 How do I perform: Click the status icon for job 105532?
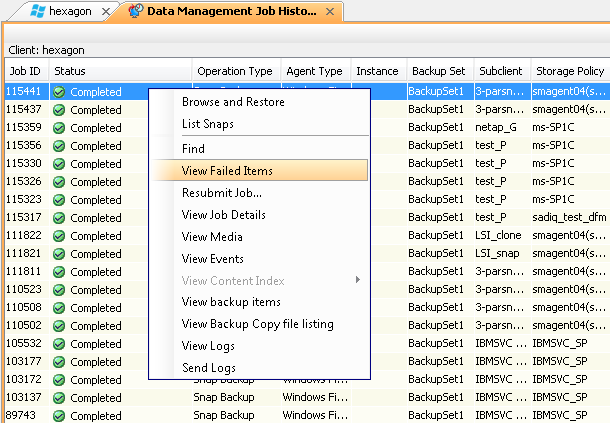tap(59, 344)
